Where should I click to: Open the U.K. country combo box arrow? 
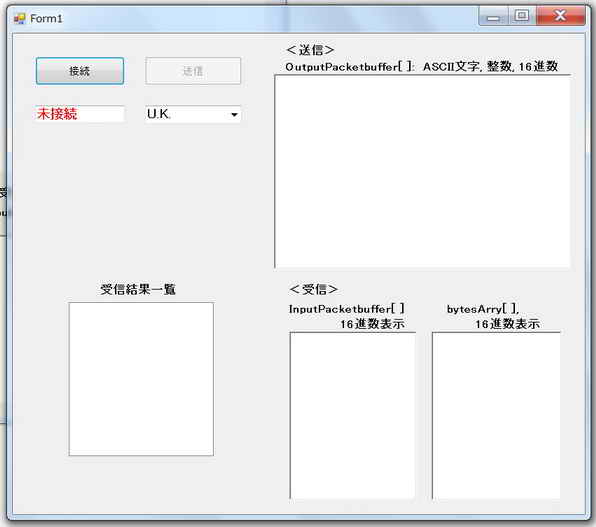click(235, 114)
